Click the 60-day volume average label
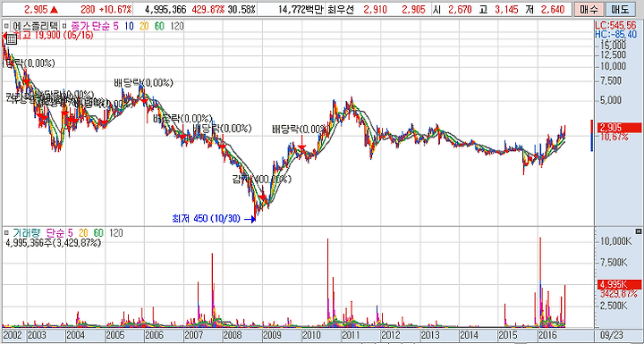 coord(98,233)
